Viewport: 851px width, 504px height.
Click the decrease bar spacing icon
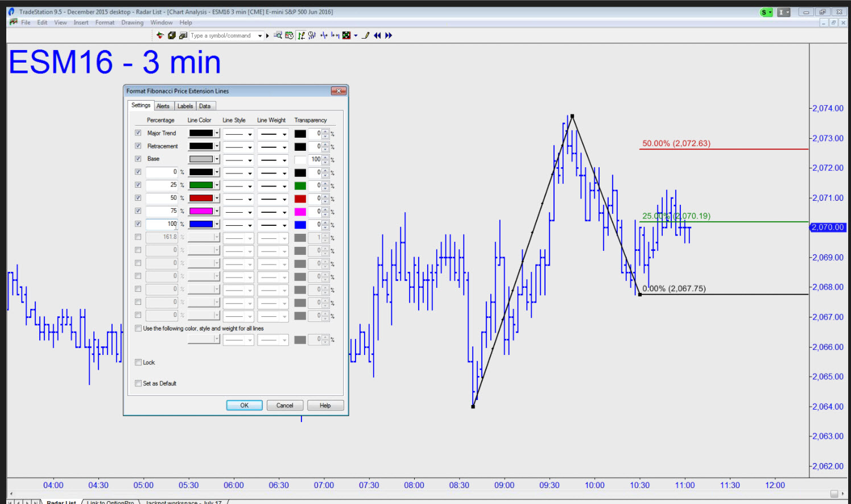click(324, 35)
